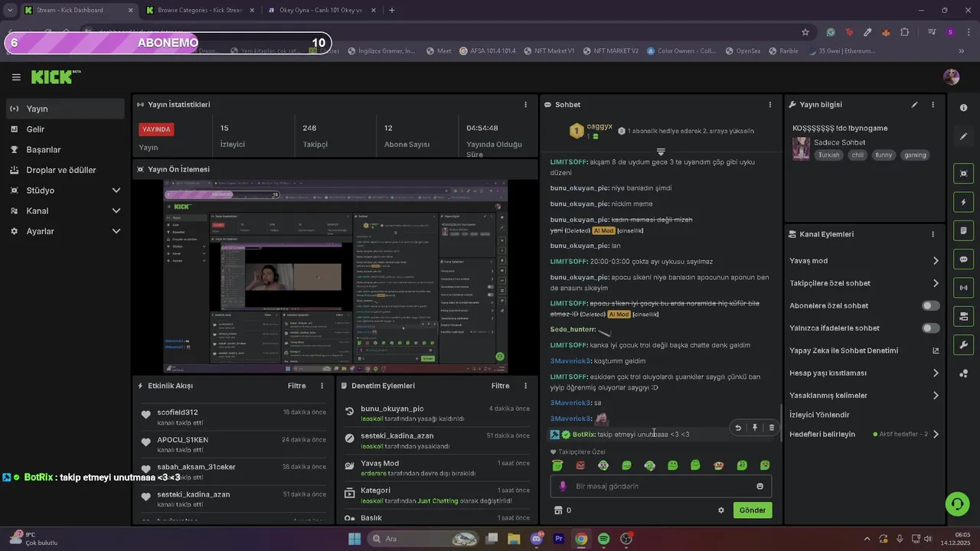Click the green support headset button
980x551 pixels.
(x=956, y=504)
